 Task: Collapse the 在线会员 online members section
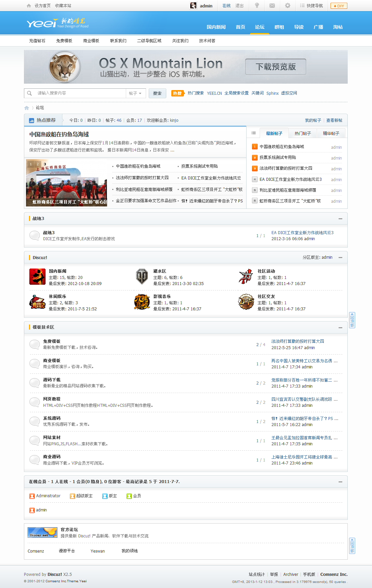point(340,482)
